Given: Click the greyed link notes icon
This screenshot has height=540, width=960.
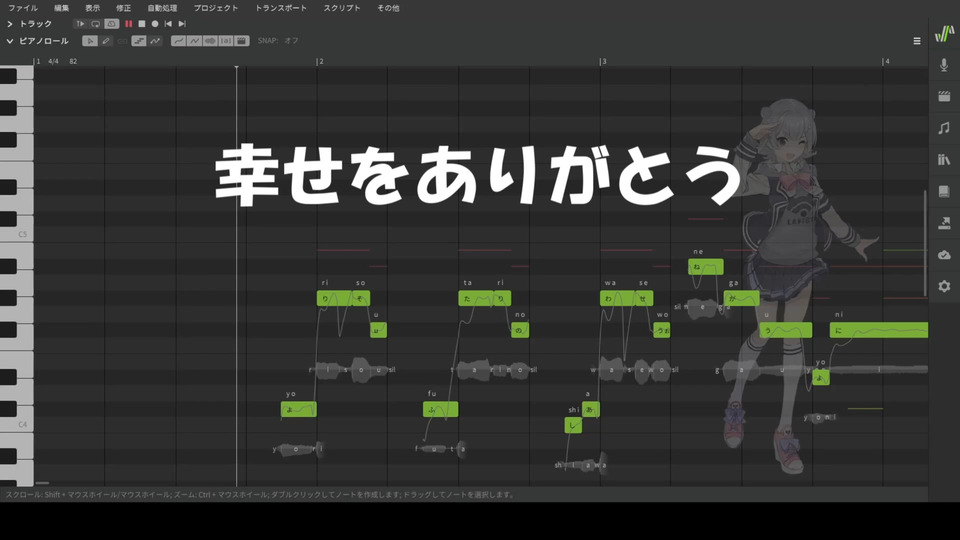Looking at the screenshot, I should pyautogui.click(x=122, y=41).
